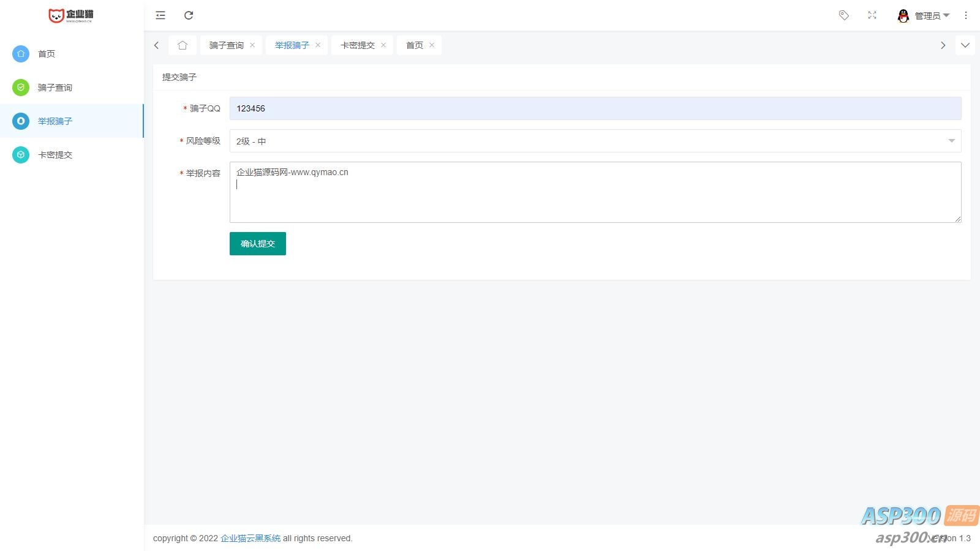
Task: Open the 企业猫云黑系统 footer link
Action: point(251,538)
